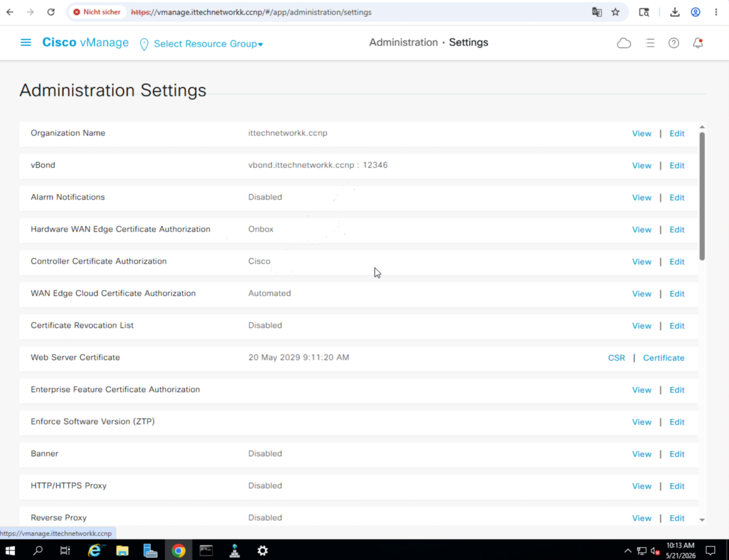Image resolution: width=729 pixels, height=560 pixels.
Task: Open the task list icon in header
Action: pos(650,43)
